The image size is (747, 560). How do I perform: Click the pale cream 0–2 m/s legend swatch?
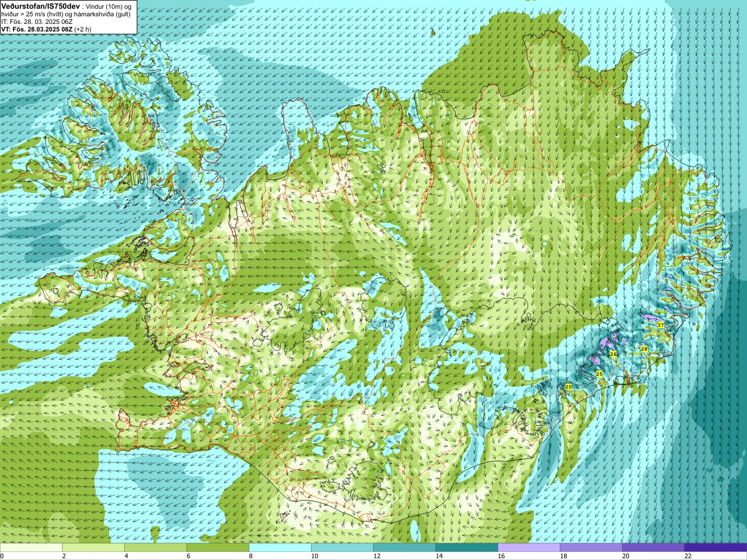click(31, 548)
